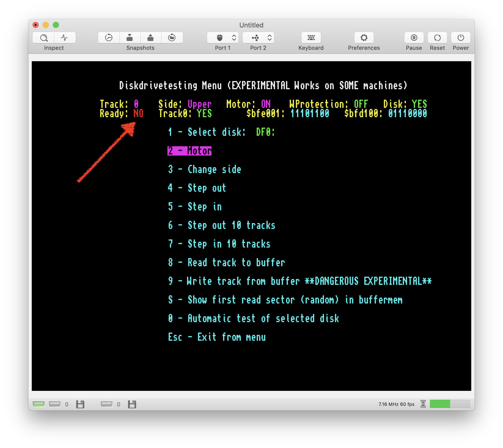Image resolution: width=503 pixels, height=448 pixels.
Task: Click the 'Motor: ON' status value
Action: 248,104
